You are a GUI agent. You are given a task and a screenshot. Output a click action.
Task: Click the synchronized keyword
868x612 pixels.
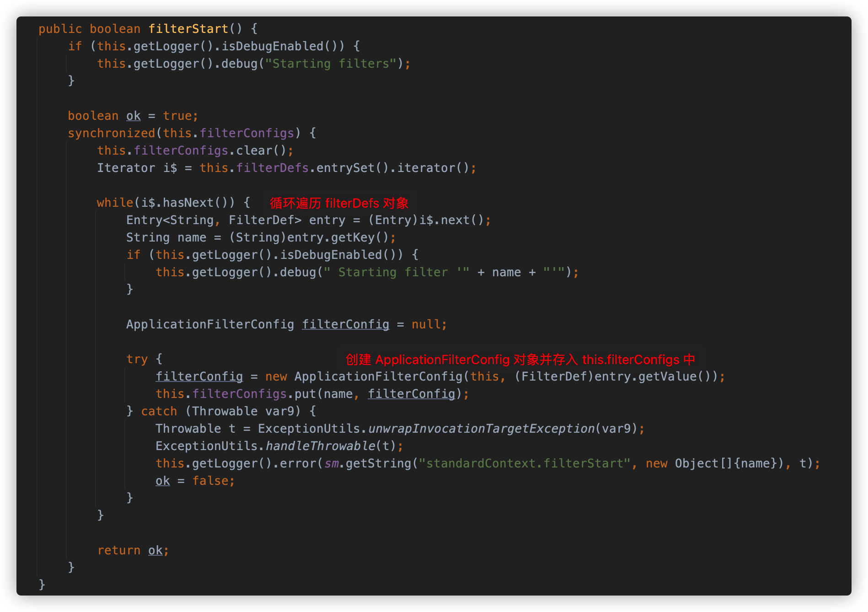(x=111, y=133)
